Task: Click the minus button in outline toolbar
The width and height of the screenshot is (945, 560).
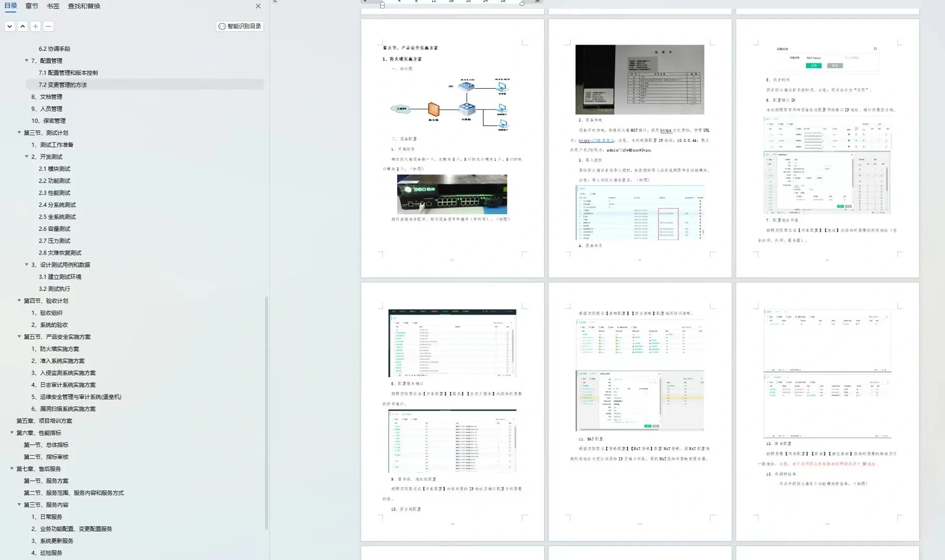Action: [x=48, y=26]
